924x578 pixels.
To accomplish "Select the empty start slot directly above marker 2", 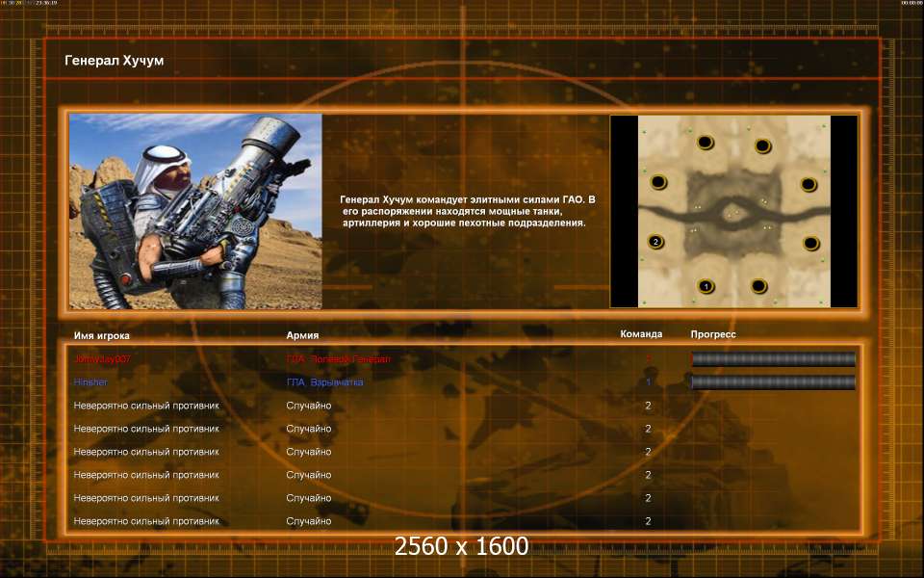I will click(x=658, y=182).
